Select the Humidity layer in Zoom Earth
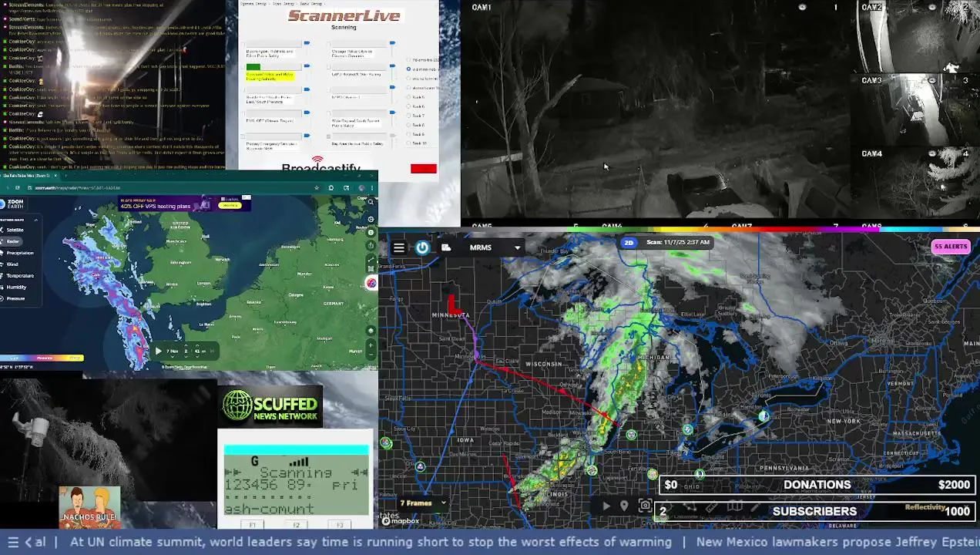980x555 pixels. 14,288
